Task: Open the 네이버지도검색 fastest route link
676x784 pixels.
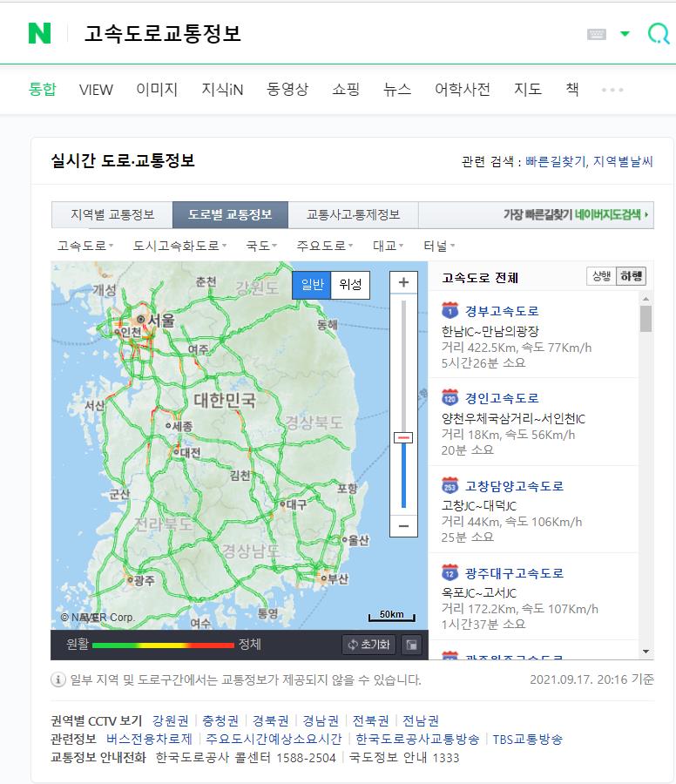Action: (x=576, y=214)
